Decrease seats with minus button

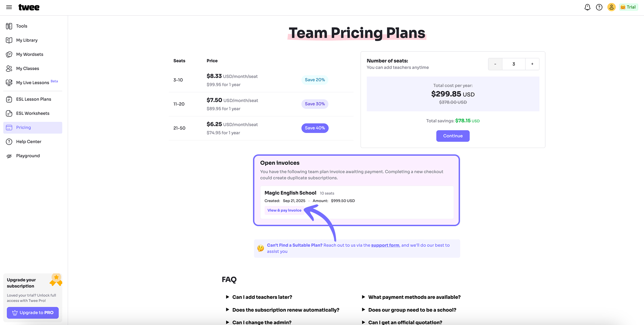pos(495,64)
